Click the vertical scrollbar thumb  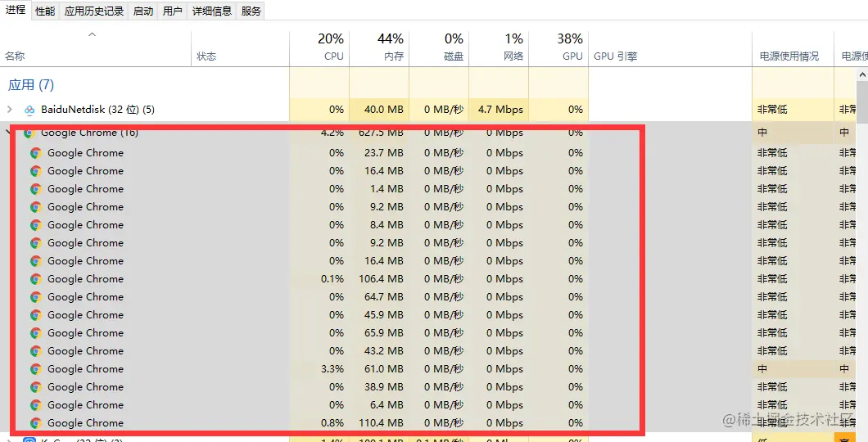862,103
